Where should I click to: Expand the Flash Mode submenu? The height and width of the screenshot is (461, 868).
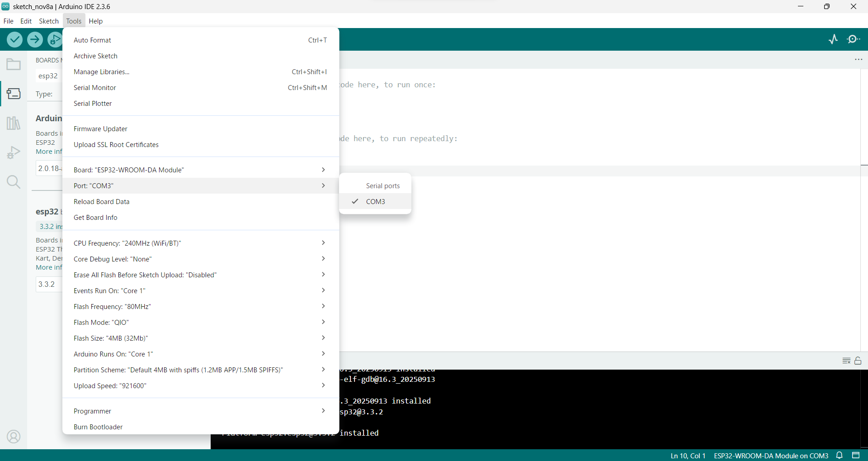tap(201, 323)
